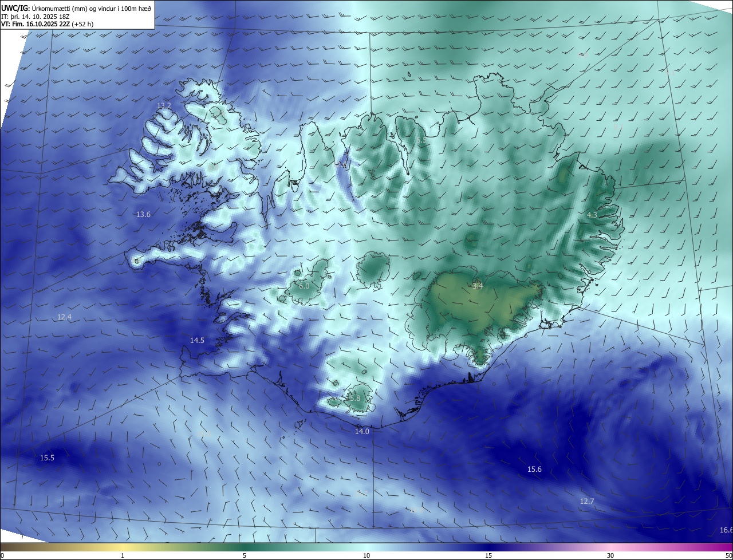Click the 15.6 value label
Viewport: 733px width, 560px height.
click(x=534, y=470)
